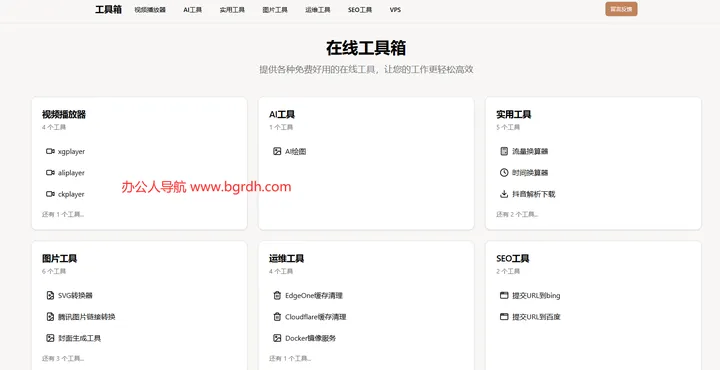Viewport: 720px width, 370px height.
Task: Click the video icon beside aliplayer
Action: [x=50, y=173]
